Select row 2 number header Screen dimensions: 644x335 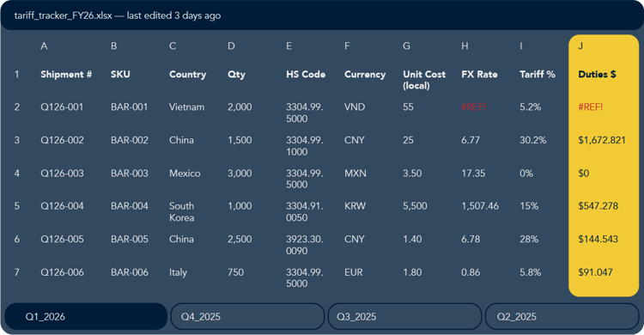point(17,107)
